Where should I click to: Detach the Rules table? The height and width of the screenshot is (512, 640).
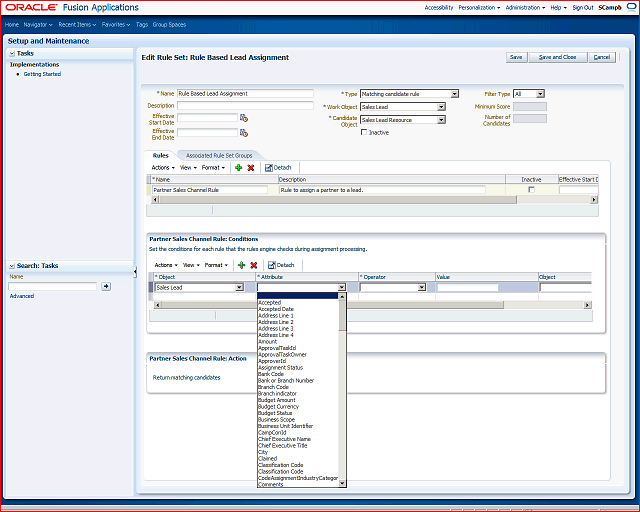click(x=278, y=167)
